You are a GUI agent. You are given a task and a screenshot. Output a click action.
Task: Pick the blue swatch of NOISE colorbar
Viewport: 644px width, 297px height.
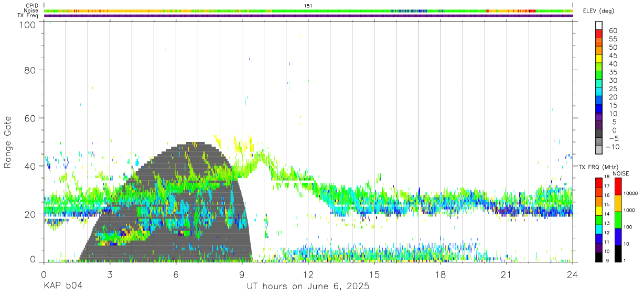tap(618, 237)
